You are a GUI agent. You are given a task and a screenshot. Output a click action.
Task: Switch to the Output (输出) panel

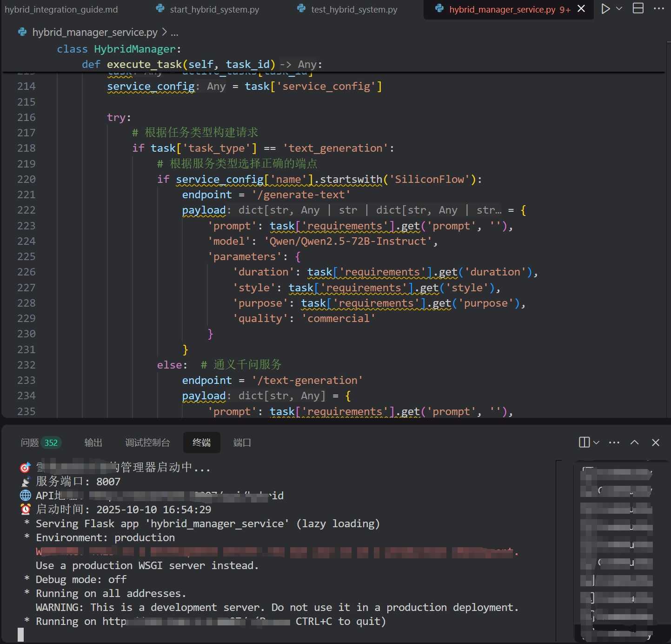pos(93,443)
